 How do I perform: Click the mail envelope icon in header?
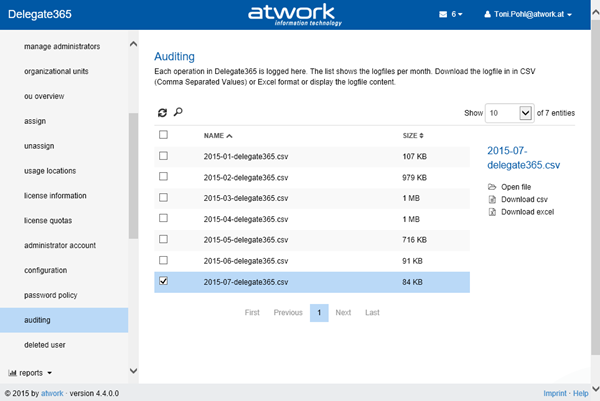click(x=443, y=14)
